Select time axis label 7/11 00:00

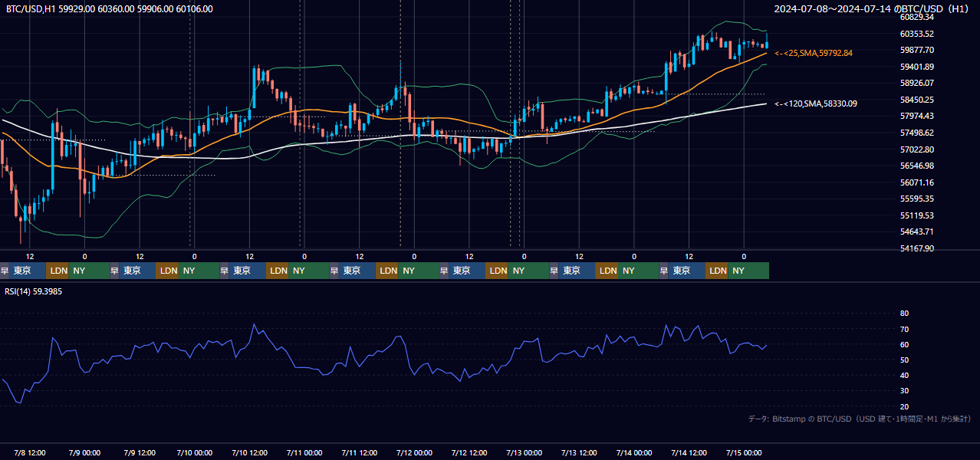pyautogui.click(x=304, y=452)
